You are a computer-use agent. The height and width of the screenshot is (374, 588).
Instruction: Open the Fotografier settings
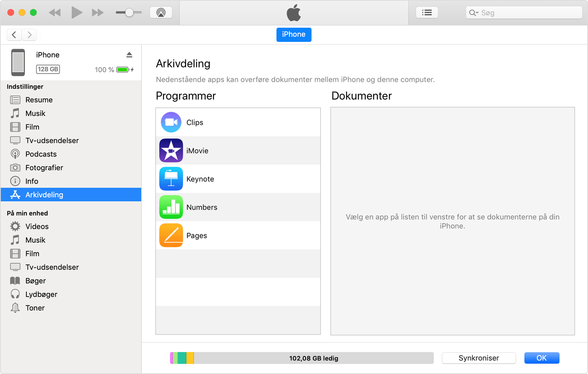click(44, 167)
